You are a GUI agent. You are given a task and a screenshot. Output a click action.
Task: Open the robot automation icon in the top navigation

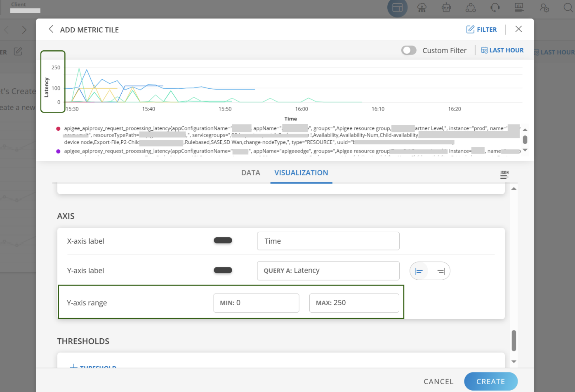pos(446,7)
